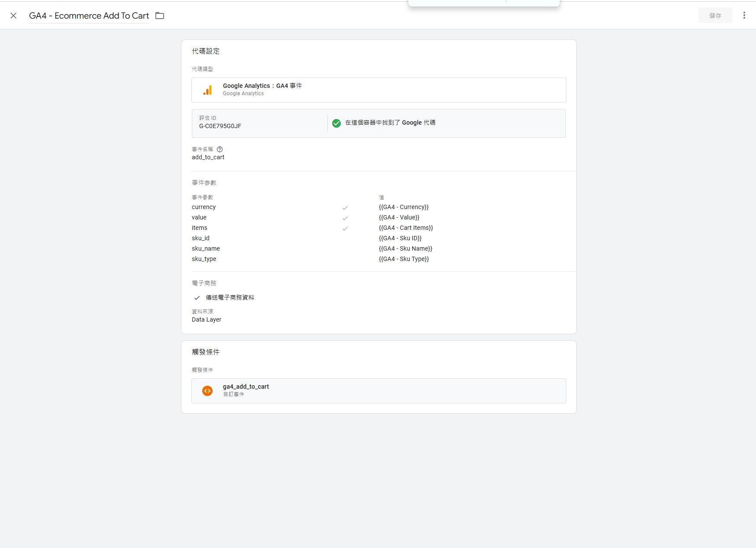Open the three-dot more options menu
The width and height of the screenshot is (756, 548).
point(744,16)
